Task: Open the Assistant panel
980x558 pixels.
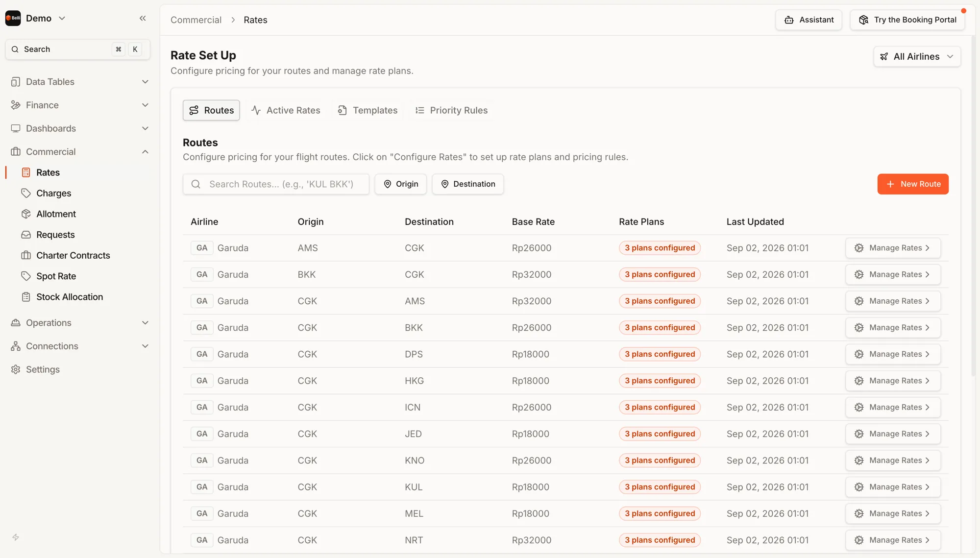Action: click(x=808, y=20)
